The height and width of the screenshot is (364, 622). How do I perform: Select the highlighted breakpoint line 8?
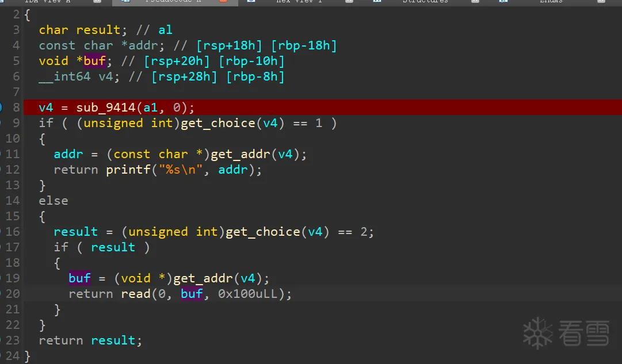(x=322, y=107)
